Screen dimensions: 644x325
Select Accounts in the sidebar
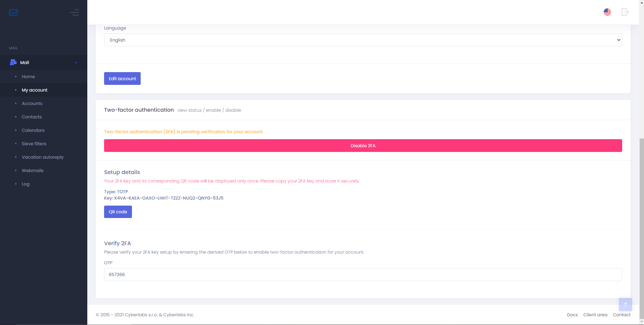click(32, 103)
